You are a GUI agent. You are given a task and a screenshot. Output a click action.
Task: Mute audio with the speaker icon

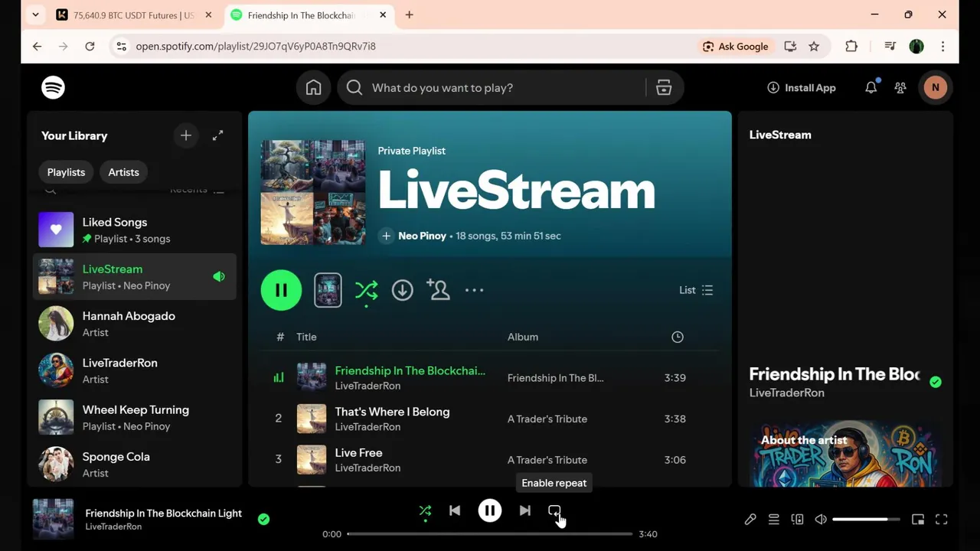coord(820,520)
